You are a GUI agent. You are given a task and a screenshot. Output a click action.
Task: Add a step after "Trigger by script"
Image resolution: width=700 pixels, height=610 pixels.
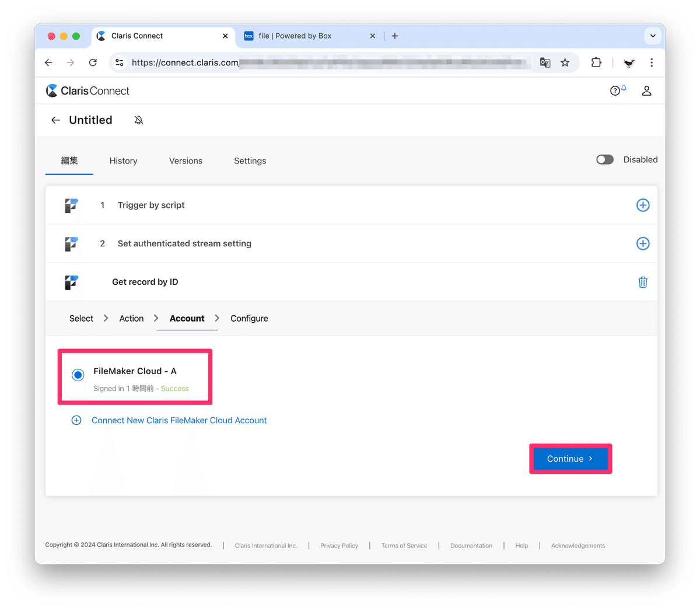click(643, 205)
